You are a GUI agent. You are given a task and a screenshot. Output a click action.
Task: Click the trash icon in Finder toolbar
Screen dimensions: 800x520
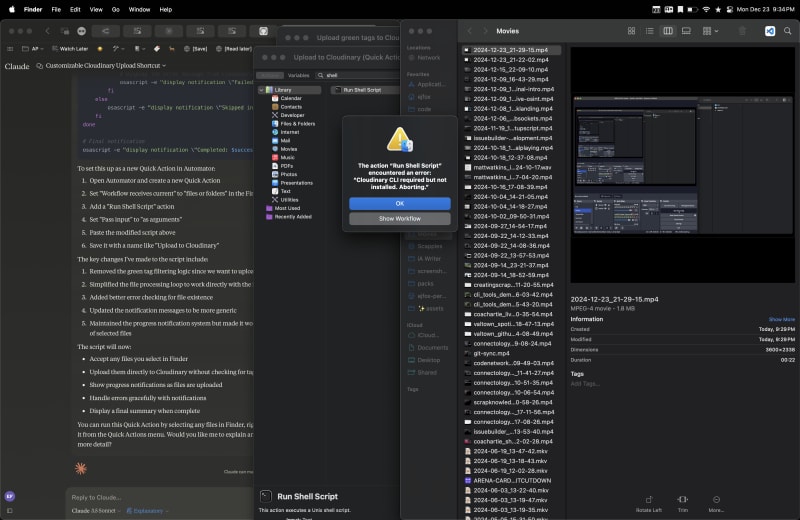(742, 31)
